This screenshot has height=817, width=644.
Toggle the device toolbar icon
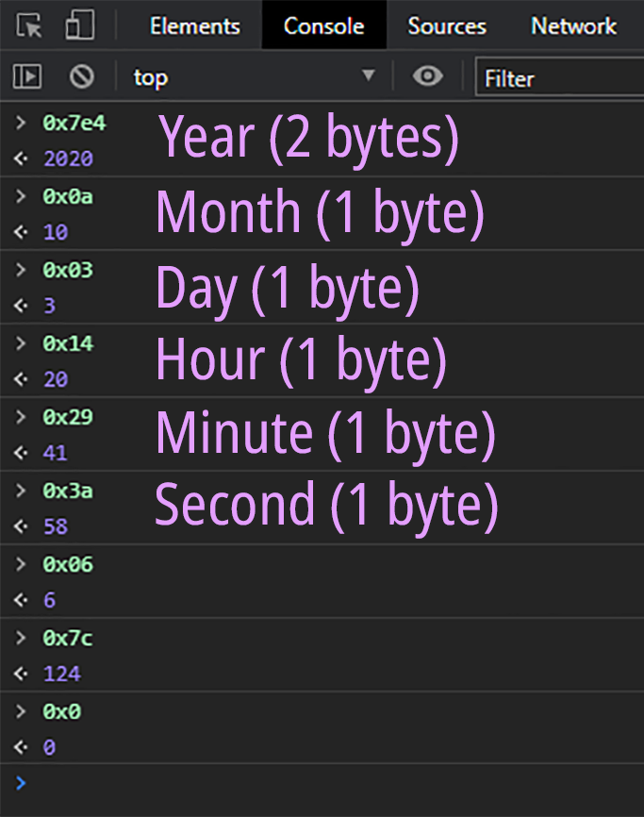(x=79, y=25)
